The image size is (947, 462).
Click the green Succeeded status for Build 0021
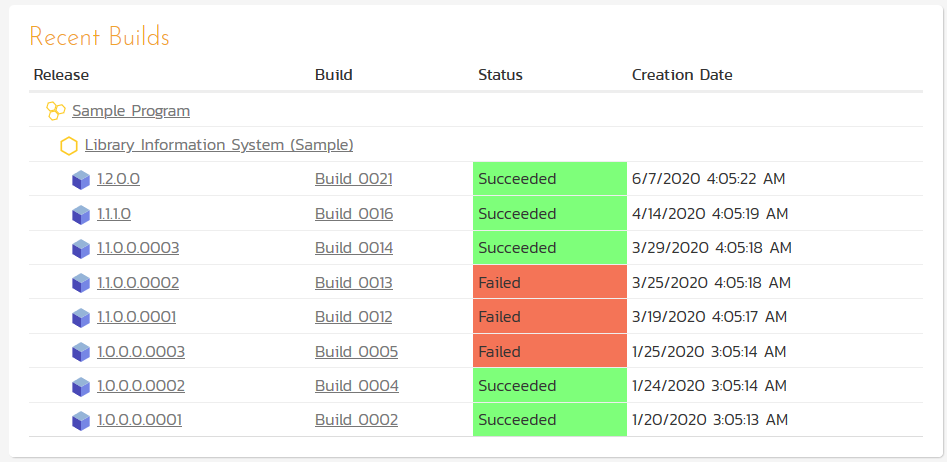tap(549, 180)
